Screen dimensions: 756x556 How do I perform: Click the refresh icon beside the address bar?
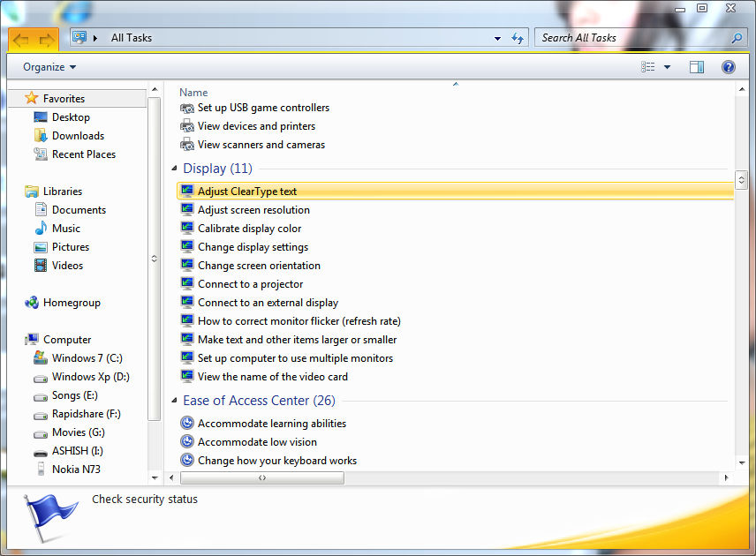[518, 38]
